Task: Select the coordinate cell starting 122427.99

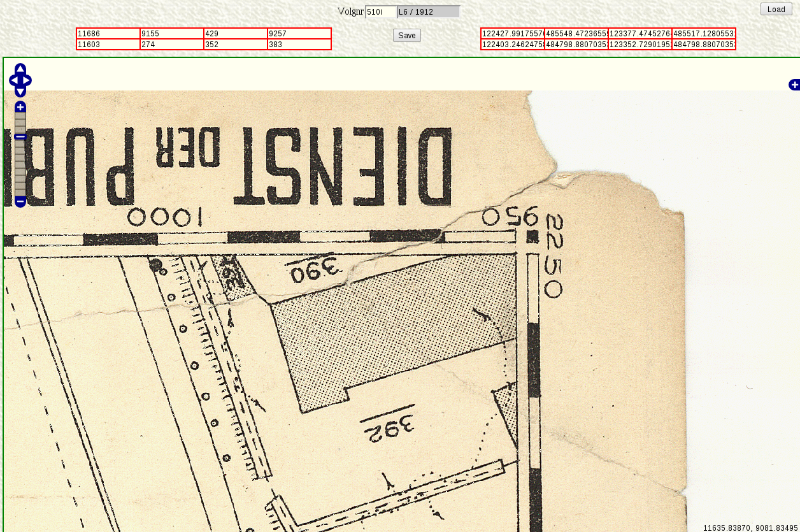Action: click(513, 34)
